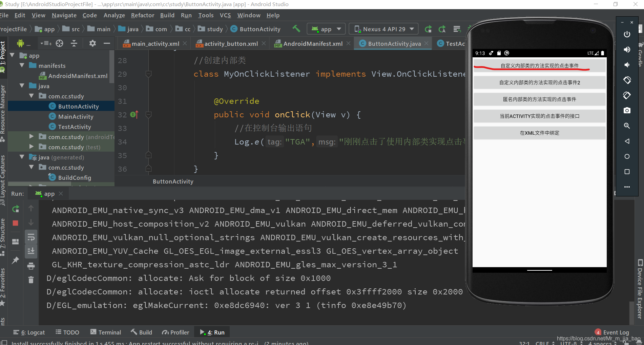
Task: Collapse the manifests folder
Action: coord(22,65)
